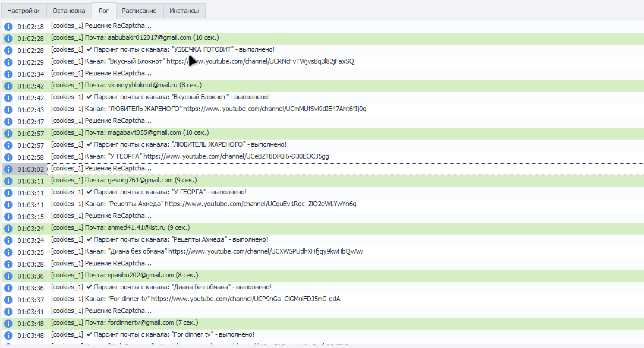Image resolution: width=644 pixels, height=348 pixels.
Task: Click info icon of 01:02:18 entry
Action: tap(8, 27)
